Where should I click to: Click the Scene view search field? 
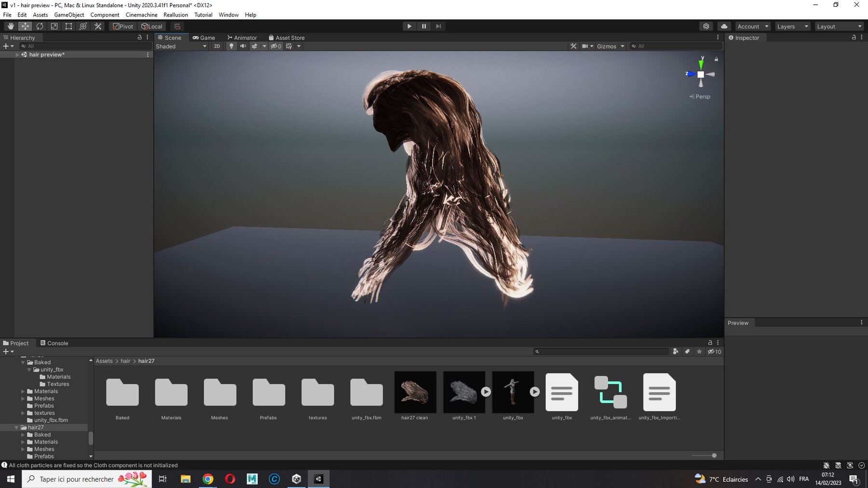pyautogui.click(x=676, y=46)
